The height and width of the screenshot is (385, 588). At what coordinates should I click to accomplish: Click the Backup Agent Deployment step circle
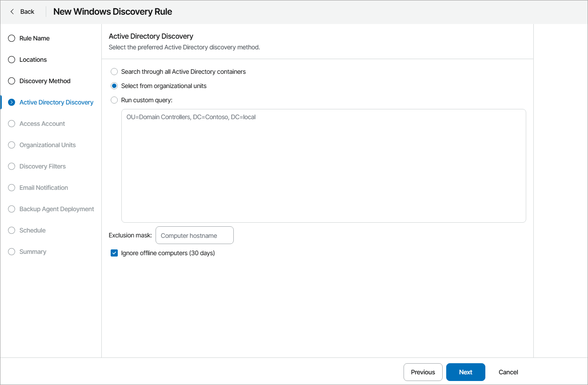12,209
